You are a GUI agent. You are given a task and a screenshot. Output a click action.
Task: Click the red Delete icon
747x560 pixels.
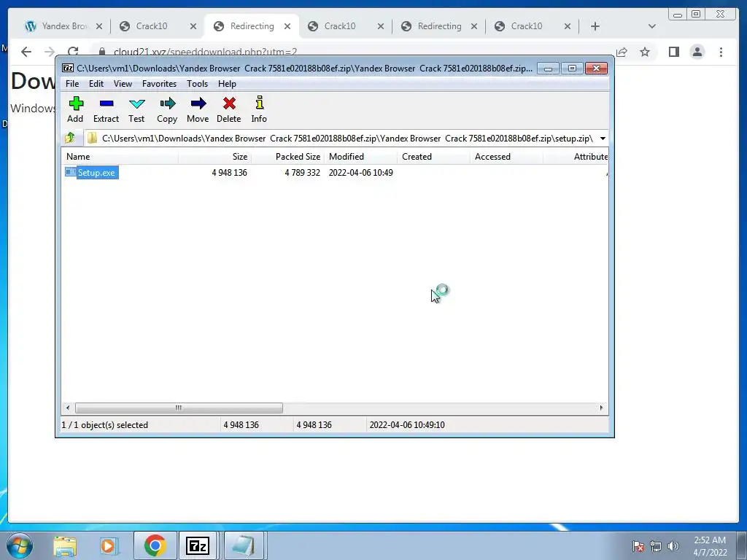pos(228,109)
